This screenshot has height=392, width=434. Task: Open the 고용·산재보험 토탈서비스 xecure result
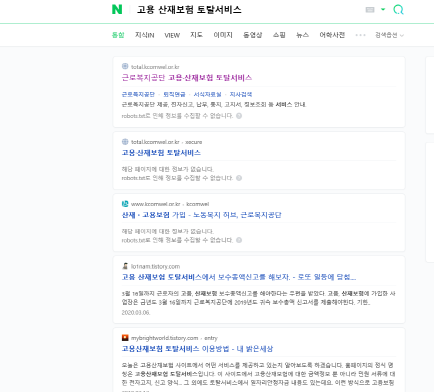pyautogui.click(x=161, y=153)
